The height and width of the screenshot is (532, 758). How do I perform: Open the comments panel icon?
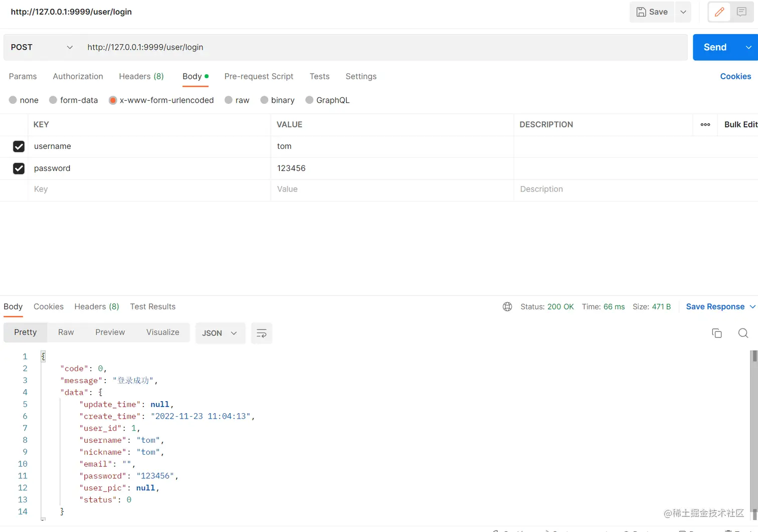point(741,12)
